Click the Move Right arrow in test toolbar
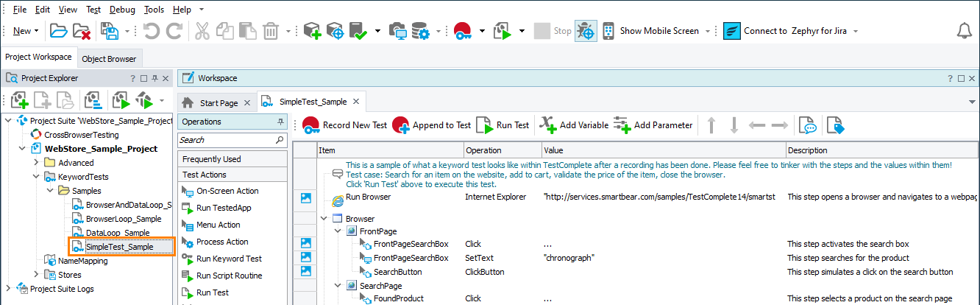 pyautogui.click(x=780, y=125)
